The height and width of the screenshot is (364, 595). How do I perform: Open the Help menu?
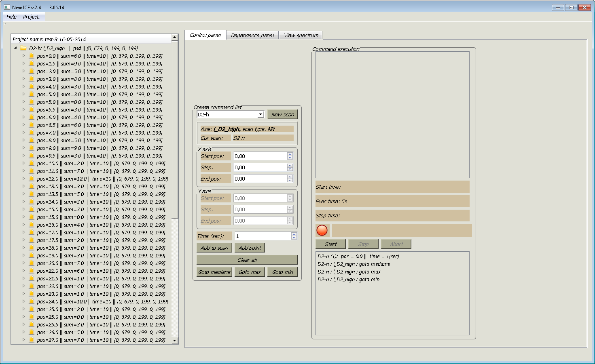pos(12,17)
